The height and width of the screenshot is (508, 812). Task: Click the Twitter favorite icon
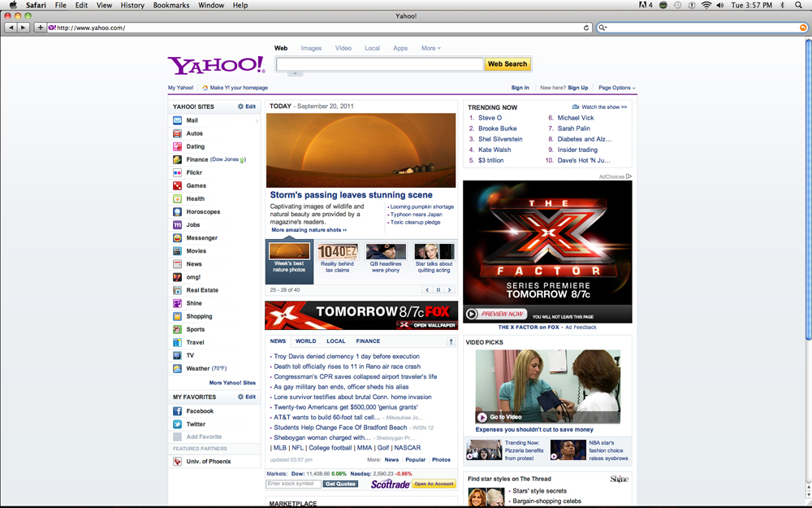point(177,424)
